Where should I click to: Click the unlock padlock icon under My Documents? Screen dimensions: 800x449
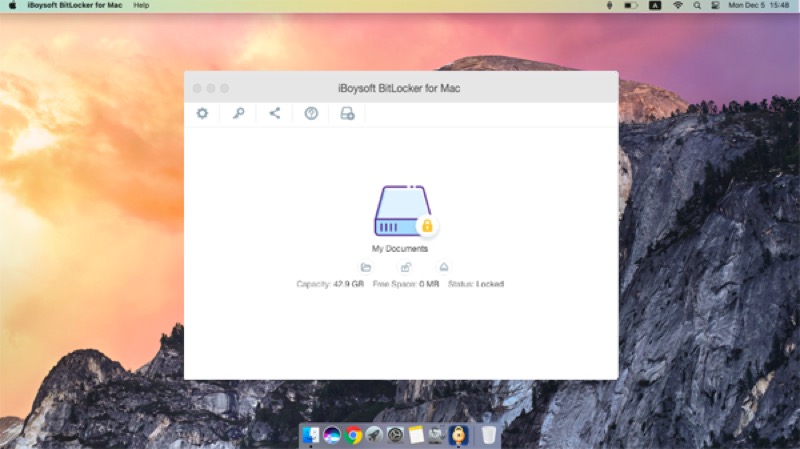[x=406, y=267]
